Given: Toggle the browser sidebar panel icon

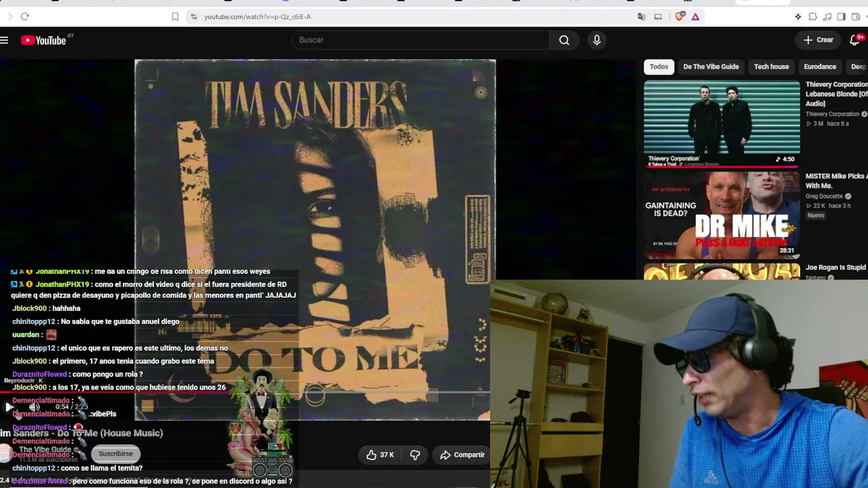Looking at the screenshot, I should coord(841,16).
